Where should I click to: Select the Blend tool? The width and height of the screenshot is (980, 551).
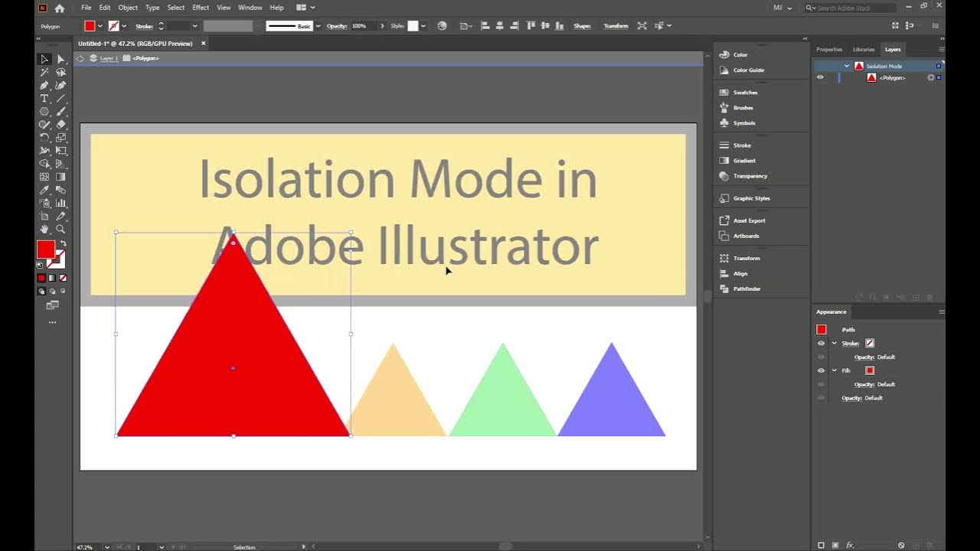click(60, 190)
